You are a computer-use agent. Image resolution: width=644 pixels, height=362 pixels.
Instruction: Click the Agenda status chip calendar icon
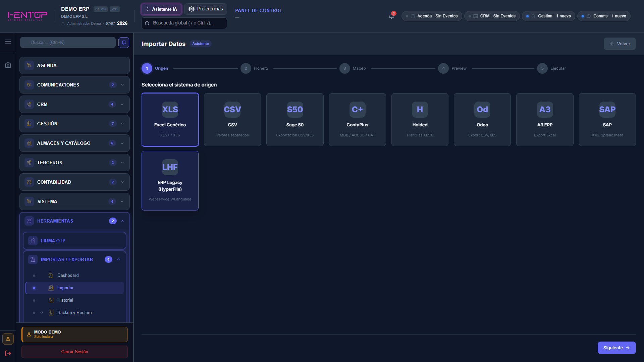point(413,16)
